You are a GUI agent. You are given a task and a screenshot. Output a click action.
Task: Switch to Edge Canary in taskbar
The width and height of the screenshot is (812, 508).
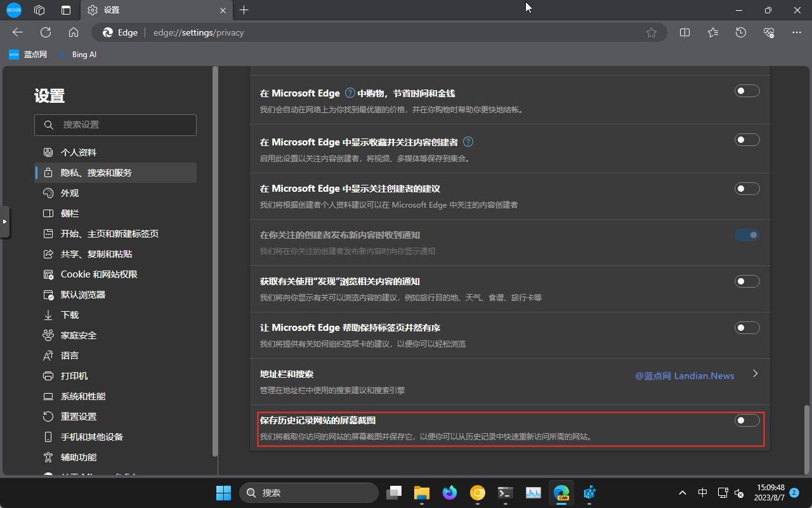point(561,492)
